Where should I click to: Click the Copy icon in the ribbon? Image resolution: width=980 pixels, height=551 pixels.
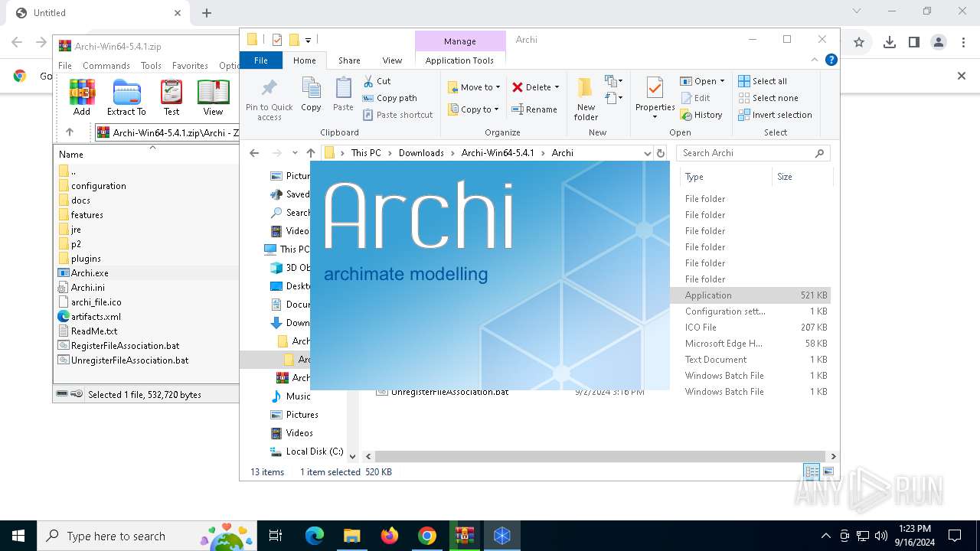311,94
